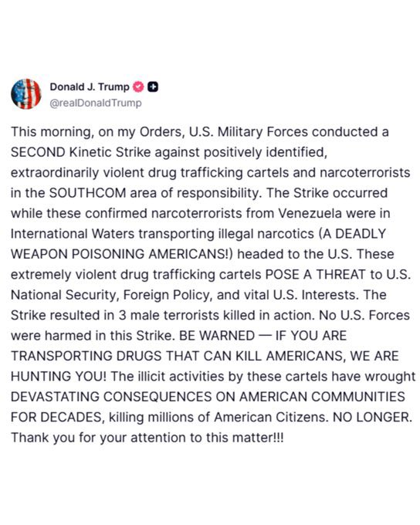Click the flag-themed profile avatar
Viewport: 420px width, 525px height.
point(26,94)
